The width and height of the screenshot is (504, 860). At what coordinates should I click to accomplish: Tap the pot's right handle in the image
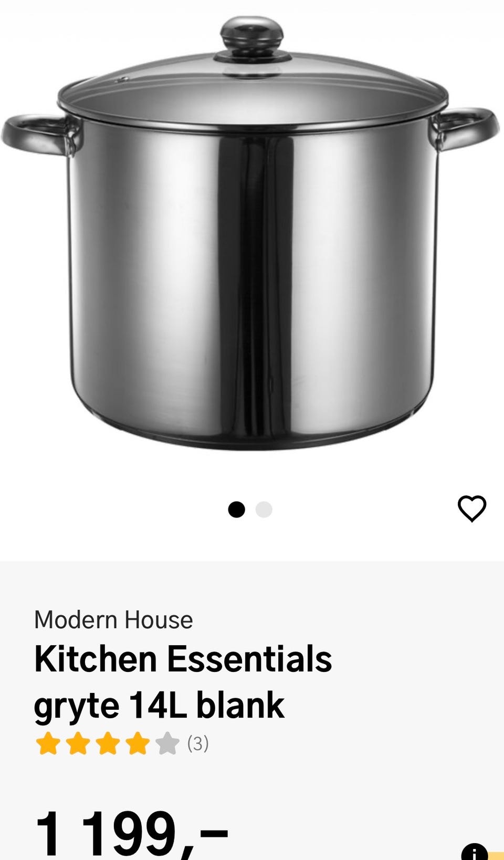[463, 129]
